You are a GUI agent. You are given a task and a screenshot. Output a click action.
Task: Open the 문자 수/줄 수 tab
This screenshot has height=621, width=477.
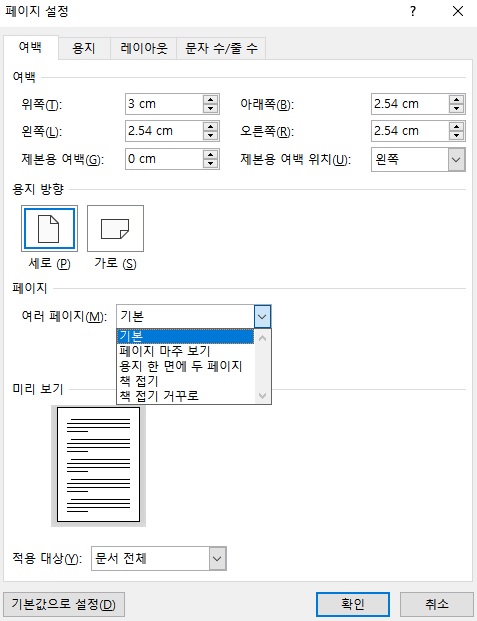[221, 49]
